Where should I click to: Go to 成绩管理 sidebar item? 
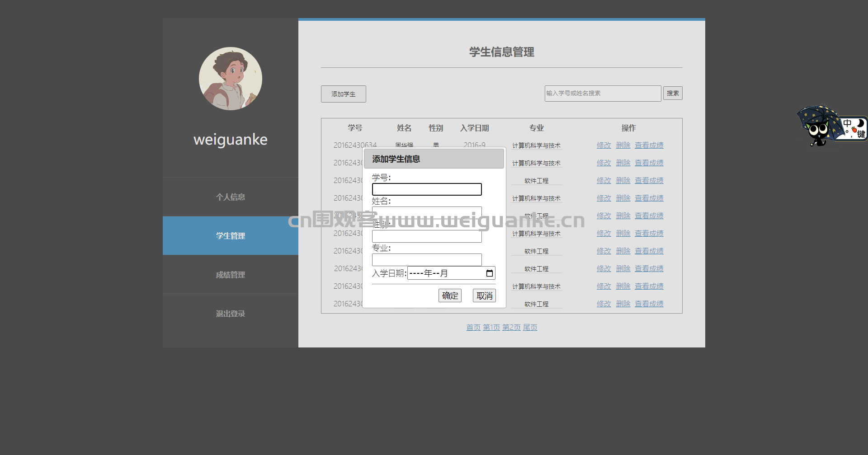[231, 275]
